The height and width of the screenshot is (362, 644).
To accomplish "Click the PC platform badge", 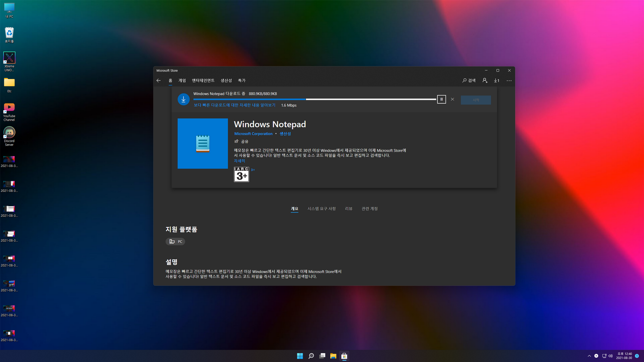I will [x=175, y=241].
